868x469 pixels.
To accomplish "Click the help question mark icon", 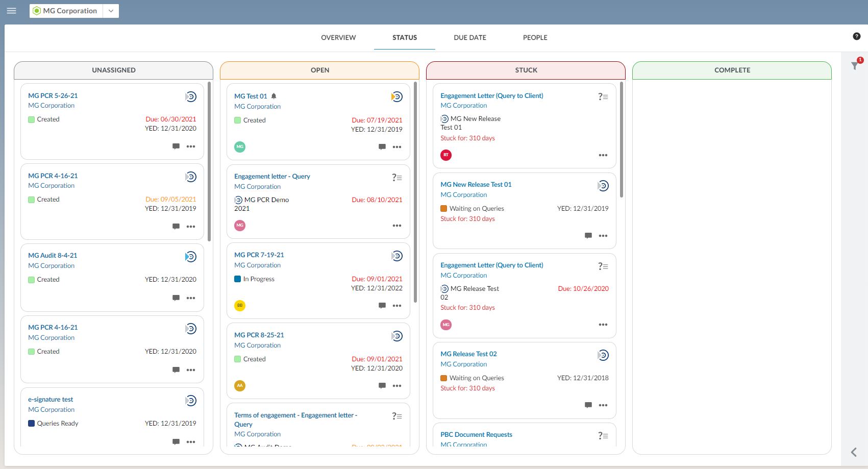I will pyautogui.click(x=857, y=36).
